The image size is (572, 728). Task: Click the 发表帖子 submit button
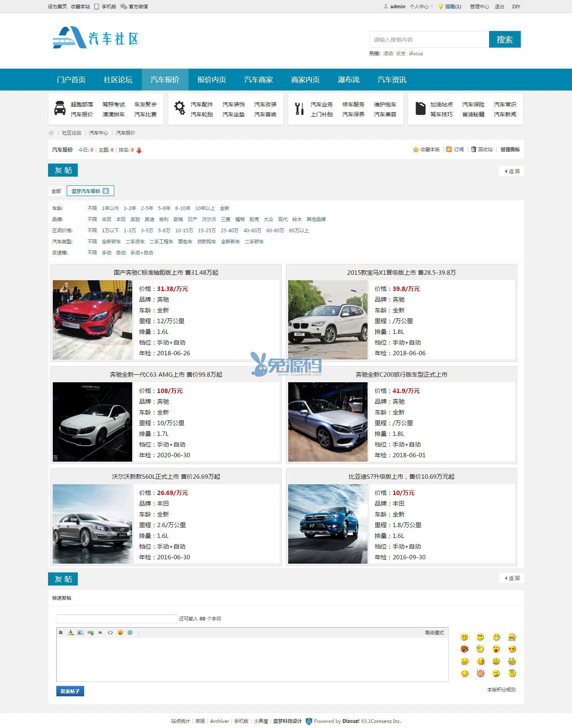coord(70,691)
